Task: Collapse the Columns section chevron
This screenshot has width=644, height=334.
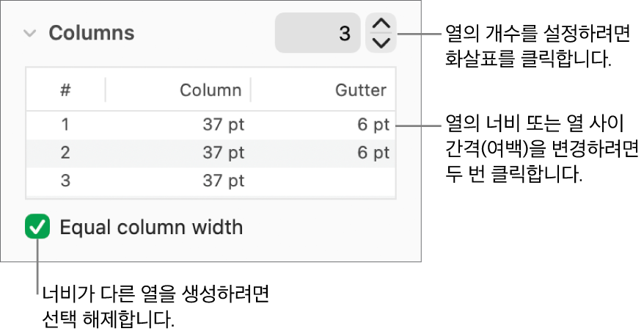Action: click(x=30, y=33)
